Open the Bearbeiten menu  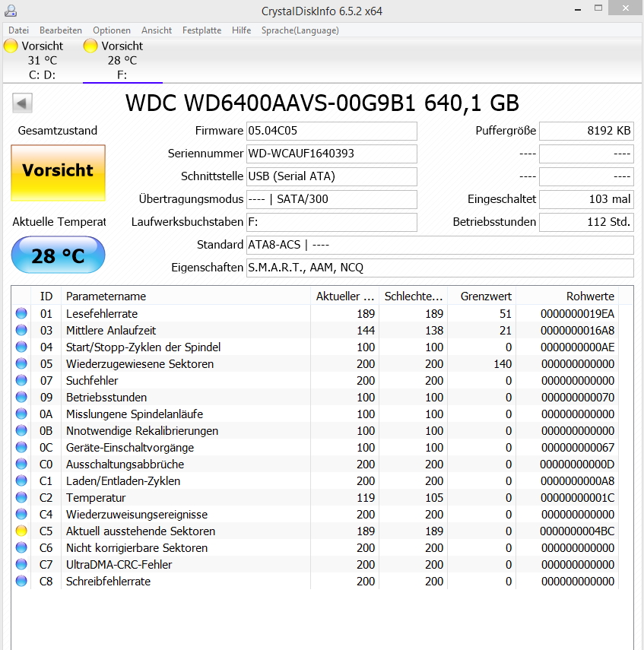(61, 30)
